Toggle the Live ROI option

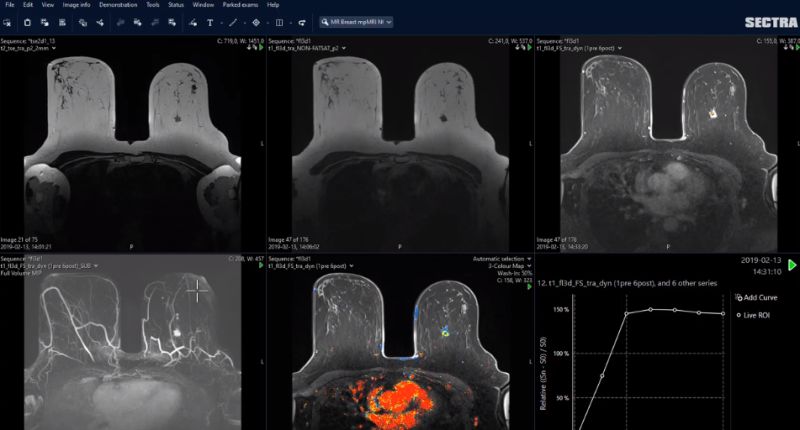pos(753,315)
